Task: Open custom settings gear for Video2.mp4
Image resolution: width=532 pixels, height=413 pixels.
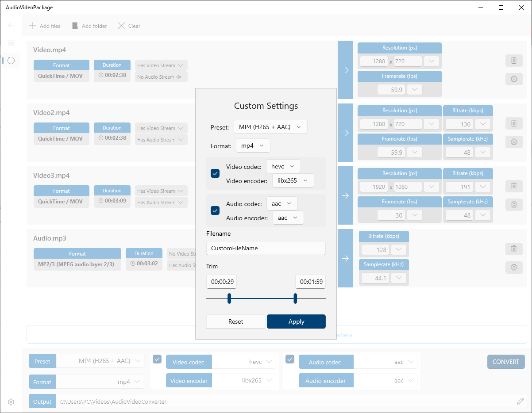Action: pos(514,142)
